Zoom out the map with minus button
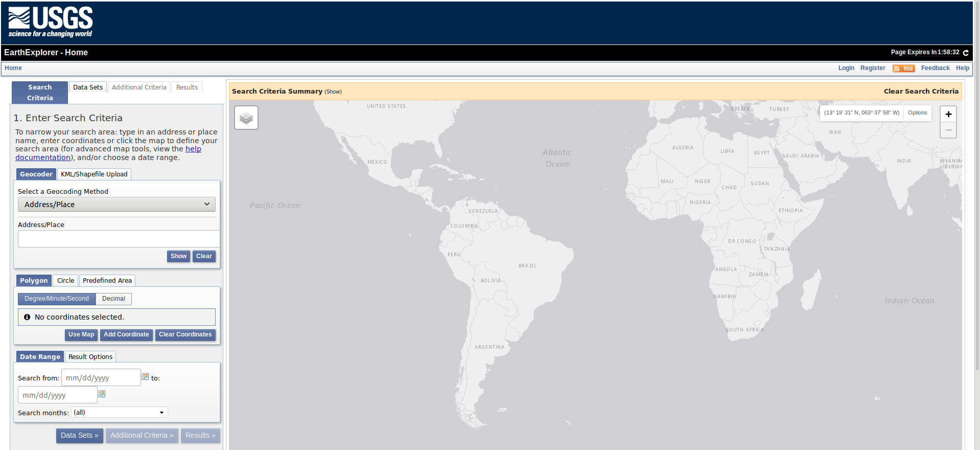Screen dimensions: 980x450 tap(948, 130)
